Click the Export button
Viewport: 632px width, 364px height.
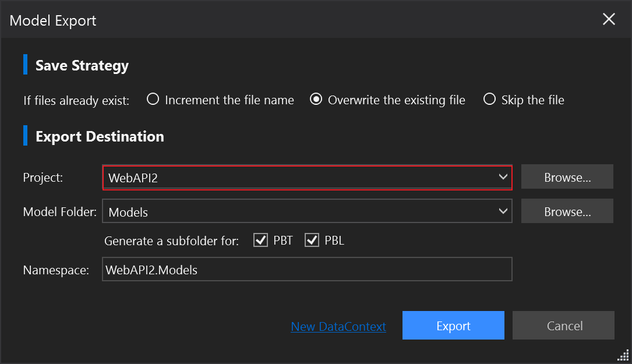pyautogui.click(x=453, y=326)
